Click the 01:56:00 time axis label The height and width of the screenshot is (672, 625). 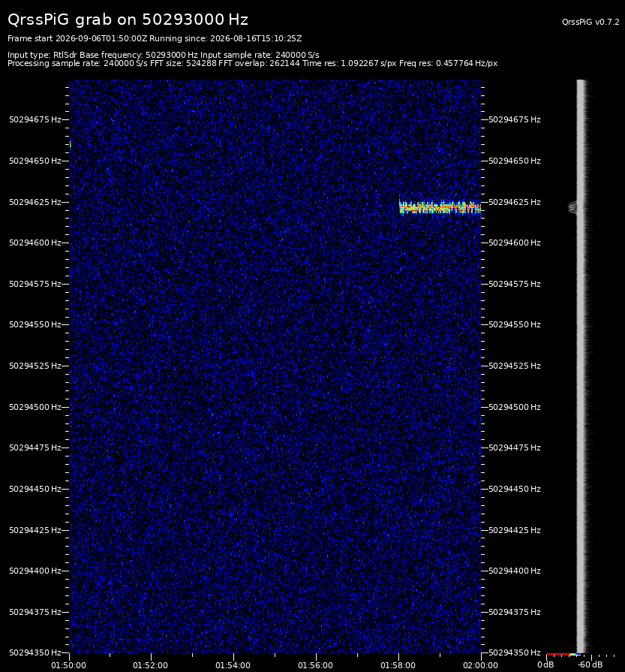pyautogui.click(x=315, y=665)
